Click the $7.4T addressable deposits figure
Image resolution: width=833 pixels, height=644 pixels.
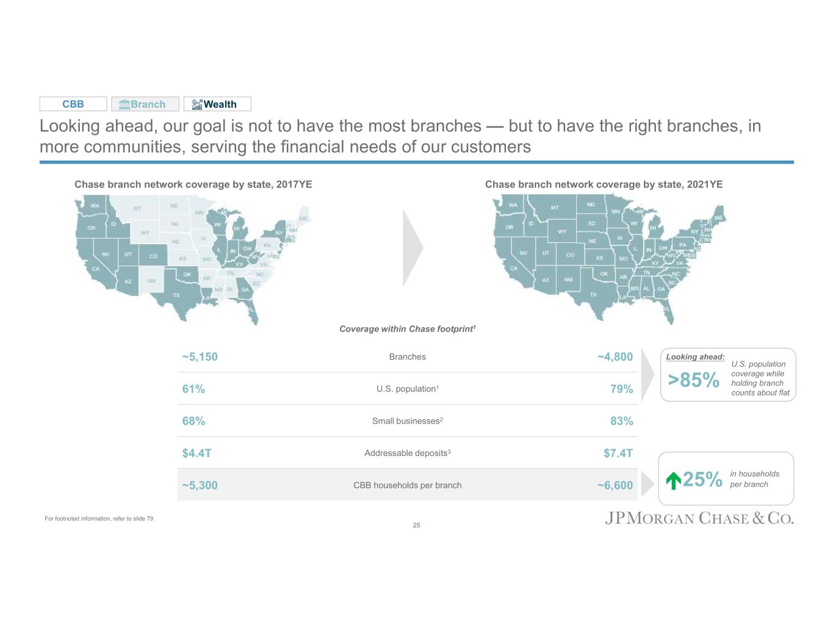click(618, 453)
